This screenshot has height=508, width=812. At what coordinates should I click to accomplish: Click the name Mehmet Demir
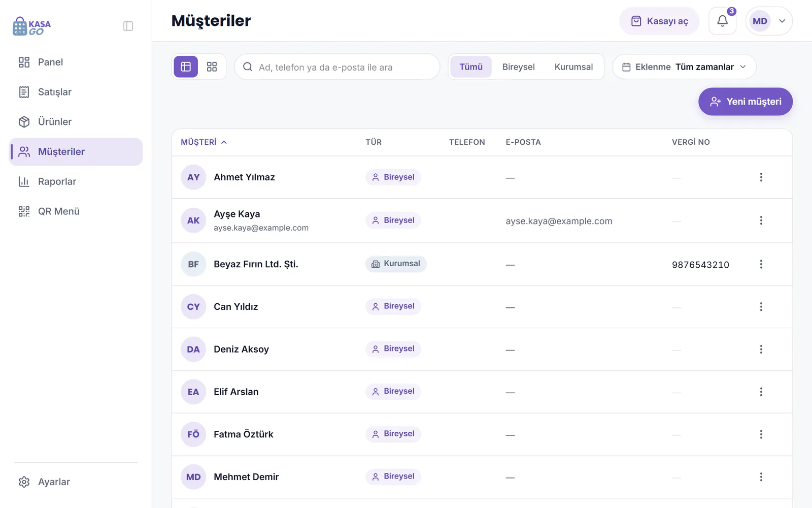[x=246, y=477]
